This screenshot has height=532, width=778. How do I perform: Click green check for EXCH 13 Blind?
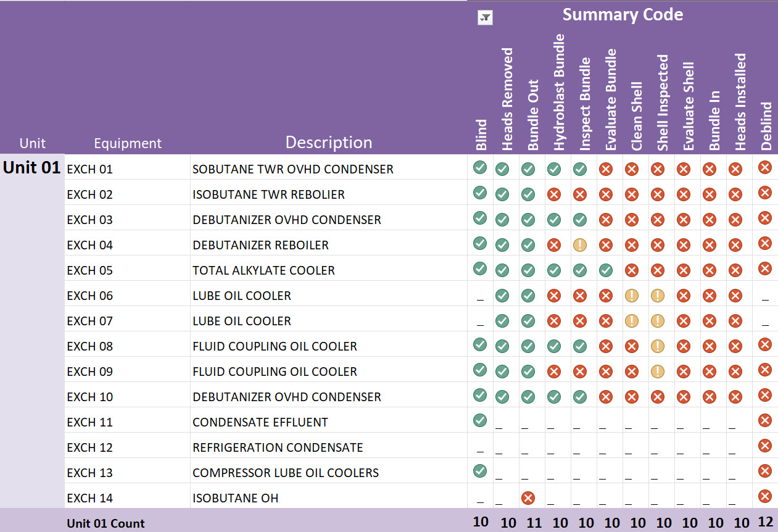tap(480, 471)
